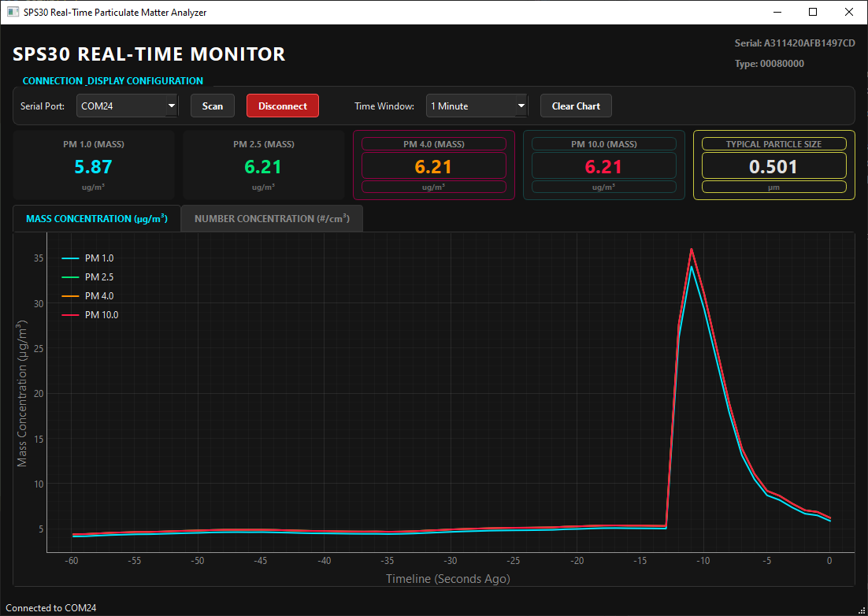Select the 1 Minute time window combo box
Screen dimensions: 868x616
pos(477,106)
